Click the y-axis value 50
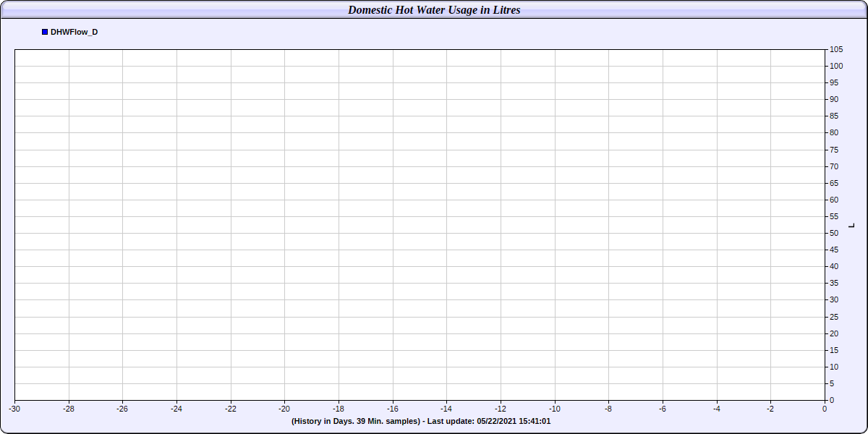 pyautogui.click(x=834, y=233)
